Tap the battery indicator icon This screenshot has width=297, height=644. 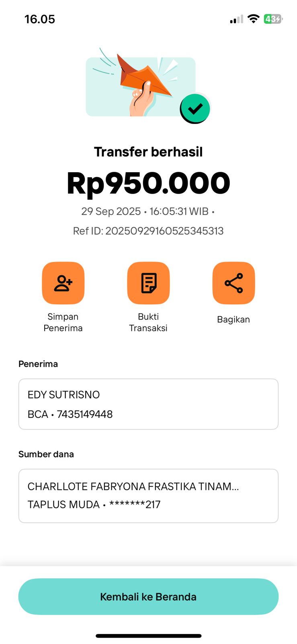click(273, 19)
